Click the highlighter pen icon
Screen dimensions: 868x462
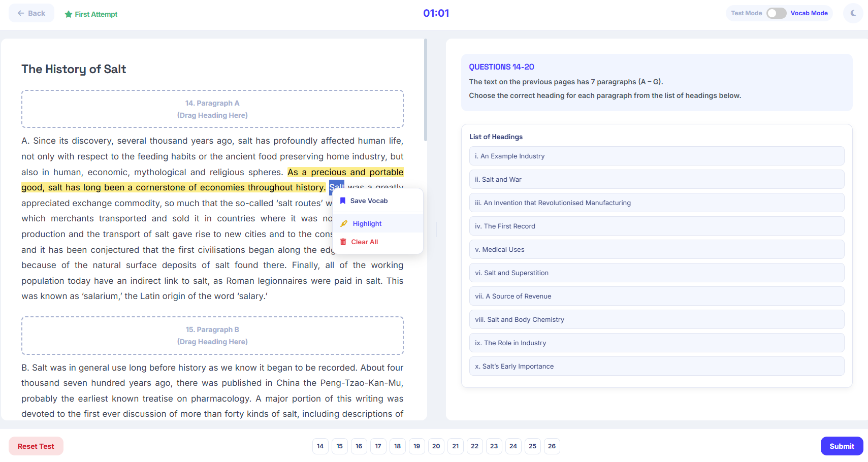point(344,223)
